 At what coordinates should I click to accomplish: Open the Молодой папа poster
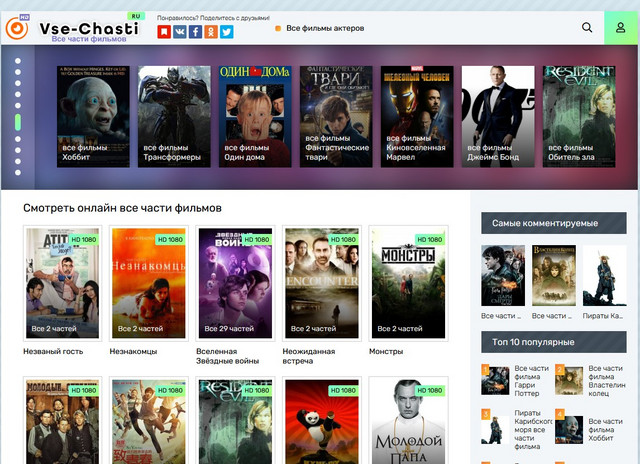click(409, 420)
